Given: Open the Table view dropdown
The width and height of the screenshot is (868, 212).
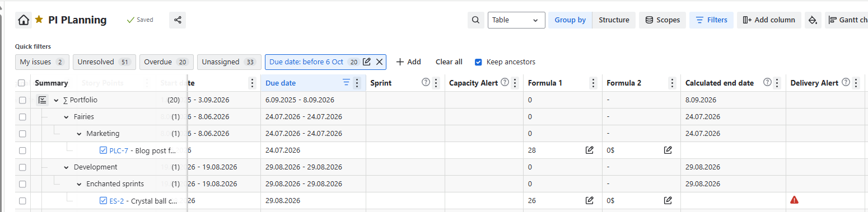Looking at the screenshot, I should [x=516, y=20].
